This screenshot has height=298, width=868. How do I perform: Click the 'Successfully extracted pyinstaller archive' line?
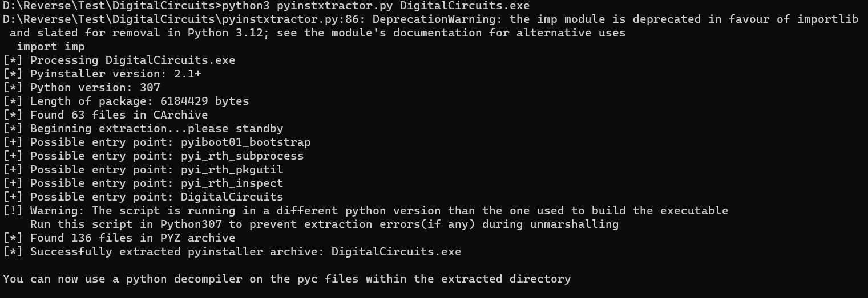coord(245,252)
